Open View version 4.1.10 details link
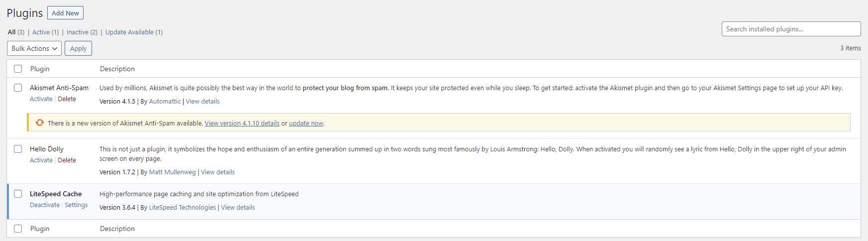The image size is (868, 241). tap(242, 123)
